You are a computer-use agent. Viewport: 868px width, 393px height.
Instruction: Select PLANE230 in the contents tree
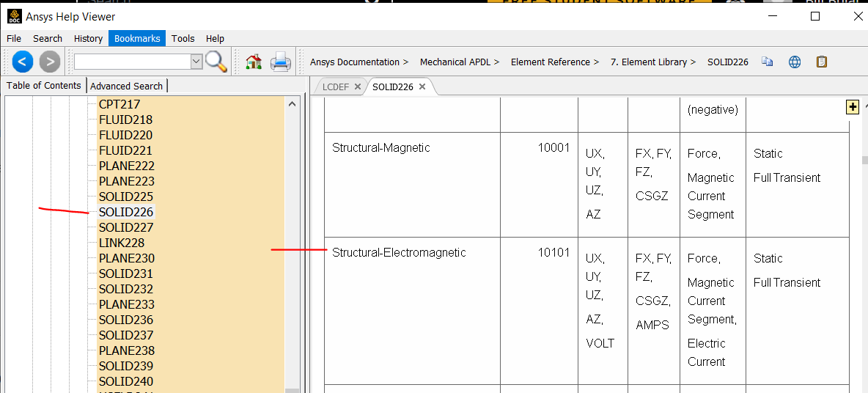127,259
